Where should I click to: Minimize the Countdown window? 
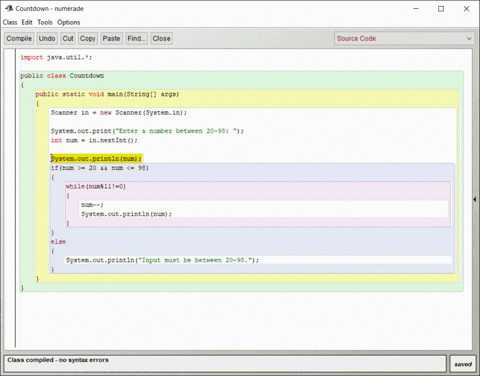[x=416, y=9]
